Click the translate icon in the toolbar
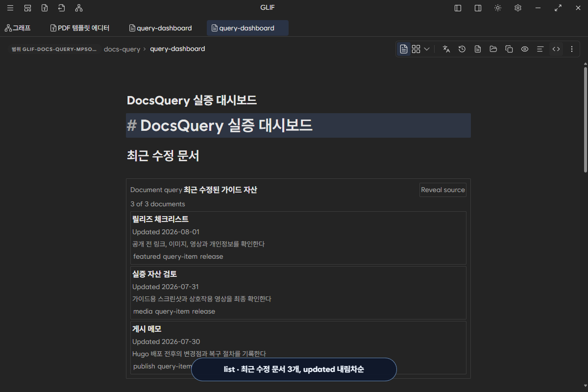The image size is (588, 392). [446, 49]
